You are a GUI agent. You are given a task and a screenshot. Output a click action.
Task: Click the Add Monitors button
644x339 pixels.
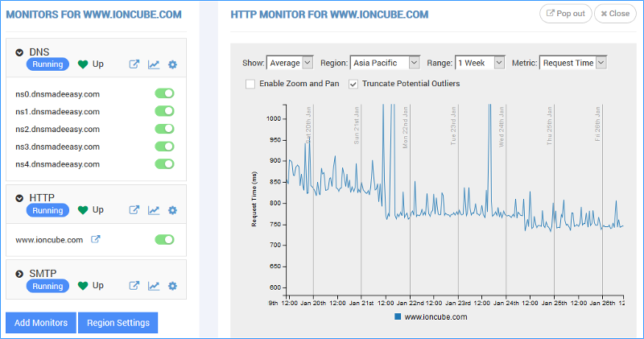[x=41, y=323]
